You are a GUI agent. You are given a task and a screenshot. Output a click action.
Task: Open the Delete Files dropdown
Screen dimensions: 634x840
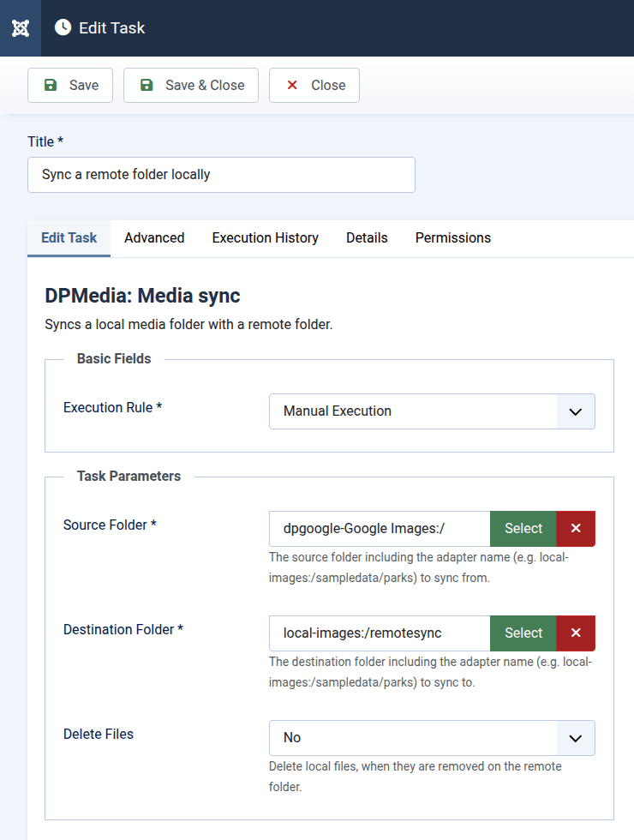pyautogui.click(x=432, y=737)
